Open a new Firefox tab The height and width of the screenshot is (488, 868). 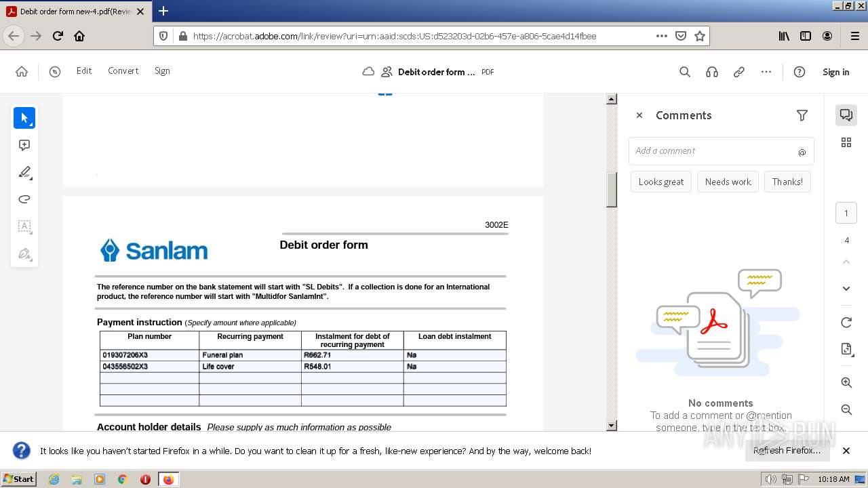163,11
